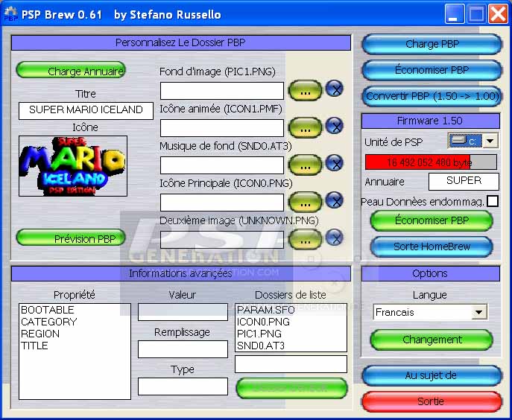Click the PSP Brew title bar icon

point(10,14)
